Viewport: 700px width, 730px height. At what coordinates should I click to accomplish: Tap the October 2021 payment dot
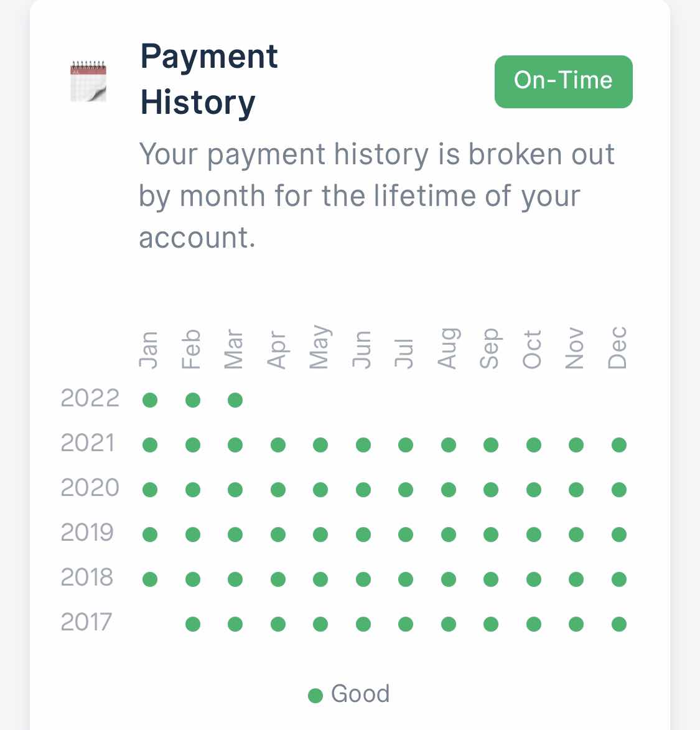(x=533, y=444)
